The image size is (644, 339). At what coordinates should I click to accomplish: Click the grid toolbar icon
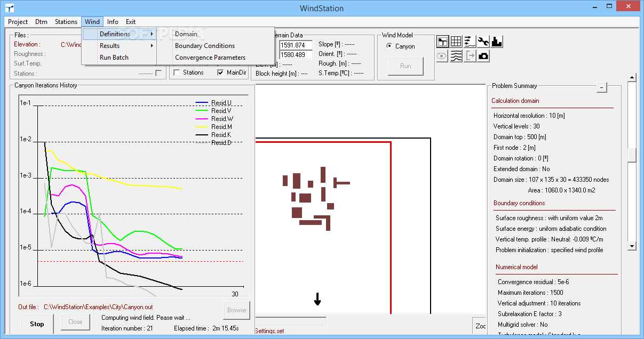[x=456, y=42]
